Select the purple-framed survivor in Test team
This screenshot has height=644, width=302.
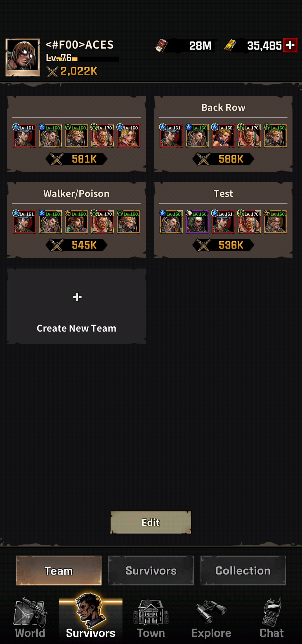click(x=197, y=221)
